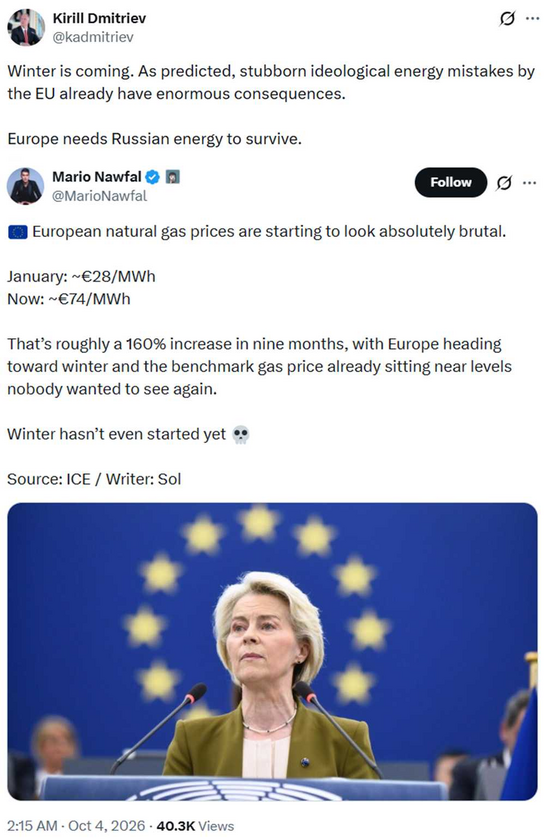
Task: Open Grok explain icon on Kirill's post
Action: 506,19
